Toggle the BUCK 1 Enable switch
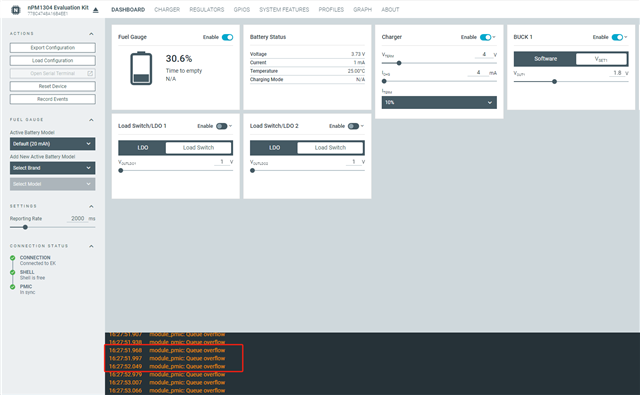Image resolution: width=640 pixels, height=395 pixels. (617, 37)
